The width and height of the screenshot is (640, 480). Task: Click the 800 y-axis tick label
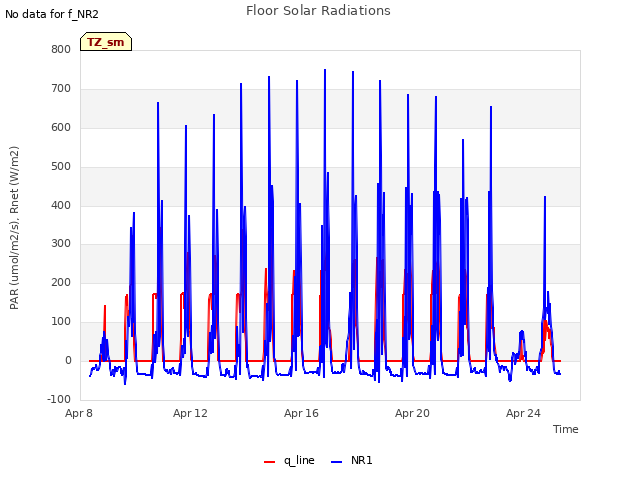[x=61, y=49]
